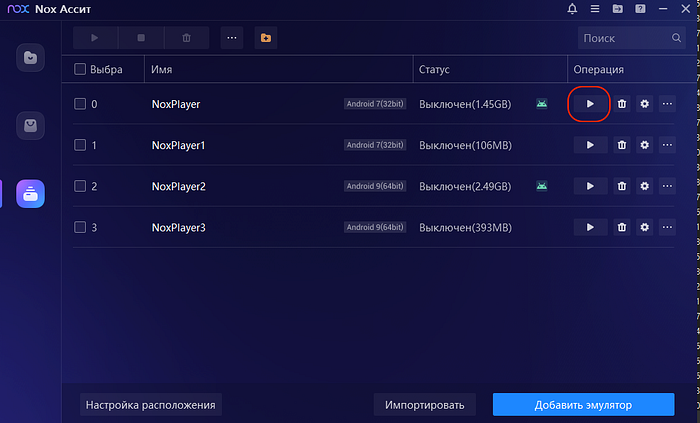Delete the NoxPlayer1 instance with trash icon

click(x=622, y=145)
